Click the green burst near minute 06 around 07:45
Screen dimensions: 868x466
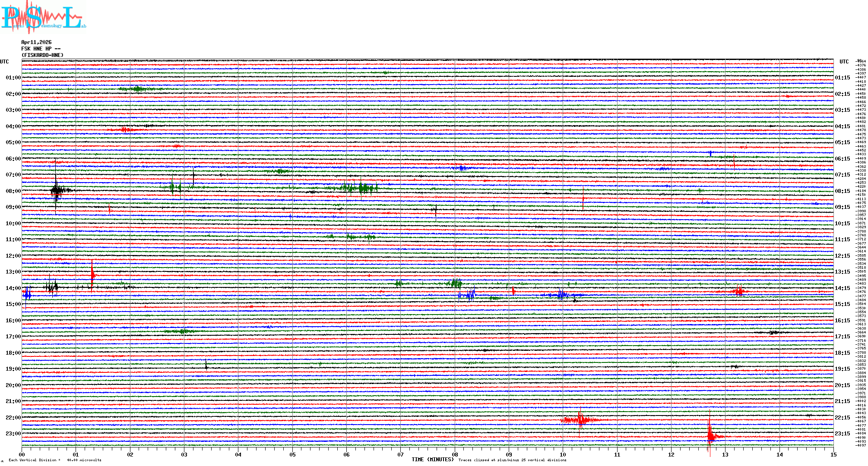[x=361, y=188]
